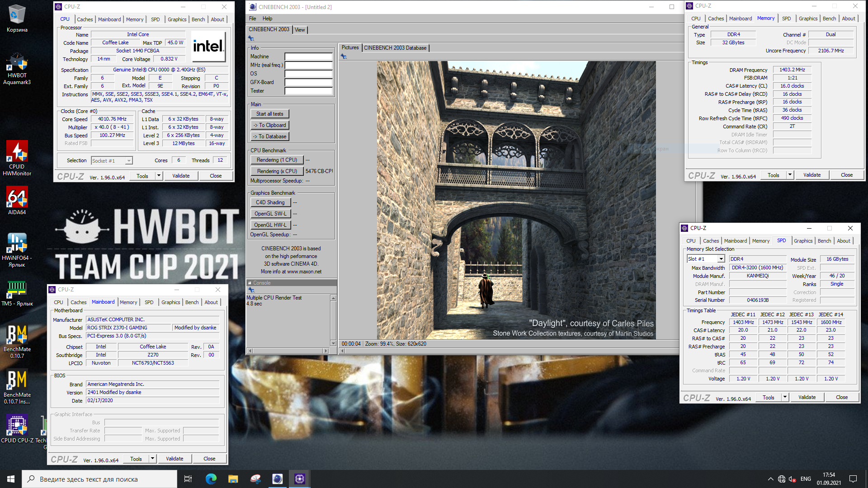Run Rendering (1 CPU) benchmark
The width and height of the screenshot is (868, 488).
tap(277, 160)
